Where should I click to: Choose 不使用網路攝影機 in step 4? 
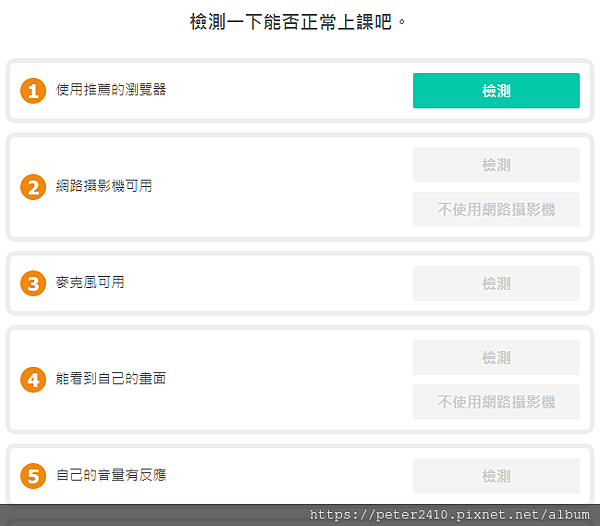(496, 402)
